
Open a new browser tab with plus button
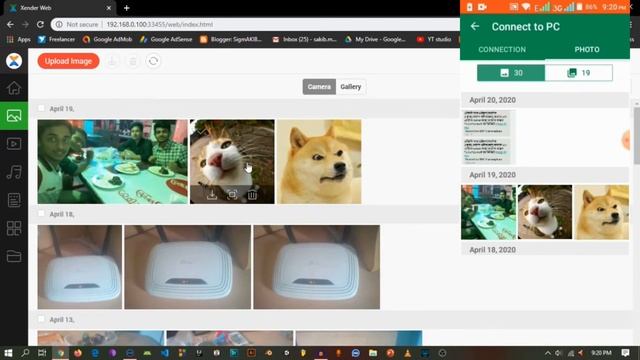[x=127, y=8]
